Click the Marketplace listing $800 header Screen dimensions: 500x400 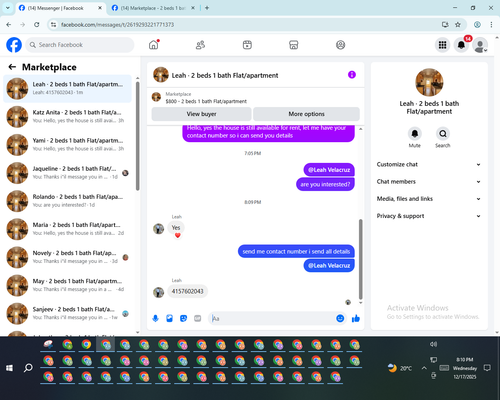[255, 97]
